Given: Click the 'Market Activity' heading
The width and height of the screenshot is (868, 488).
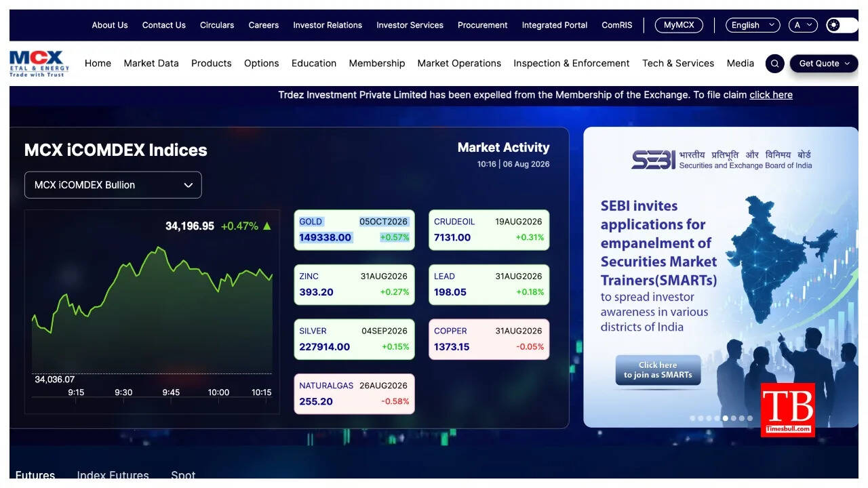Looking at the screenshot, I should point(504,148).
